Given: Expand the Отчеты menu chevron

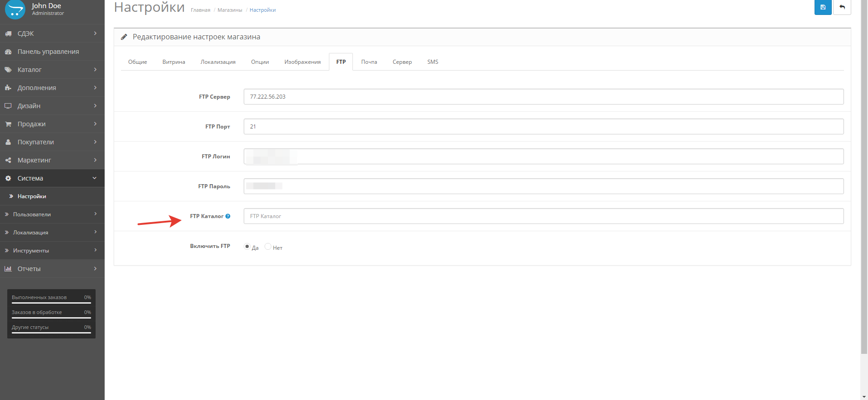Looking at the screenshot, I should [x=95, y=269].
